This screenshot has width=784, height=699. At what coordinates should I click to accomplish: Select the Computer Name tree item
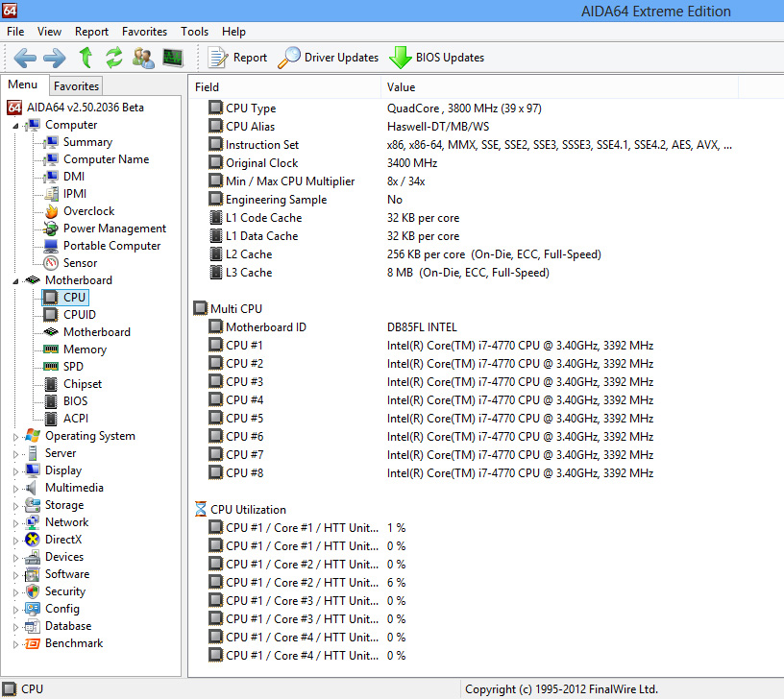tap(106, 159)
